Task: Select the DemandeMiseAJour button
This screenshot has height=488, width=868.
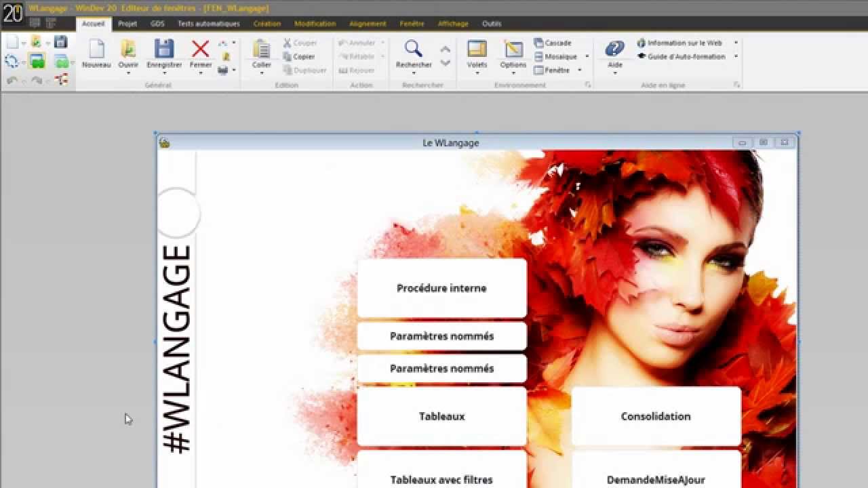Action: click(x=656, y=469)
